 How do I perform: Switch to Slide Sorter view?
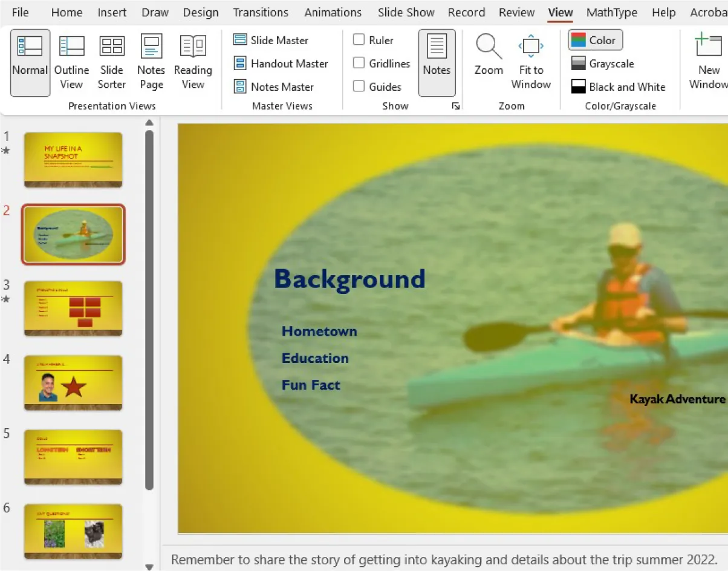point(111,60)
